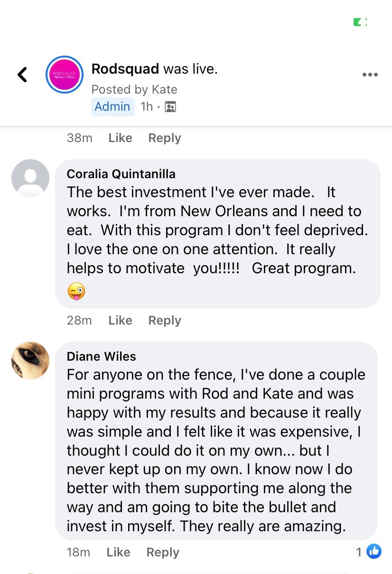Tap Coralia Quintanilla's gray default avatar
Viewport: 392px width, 574px height.
(30, 178)
